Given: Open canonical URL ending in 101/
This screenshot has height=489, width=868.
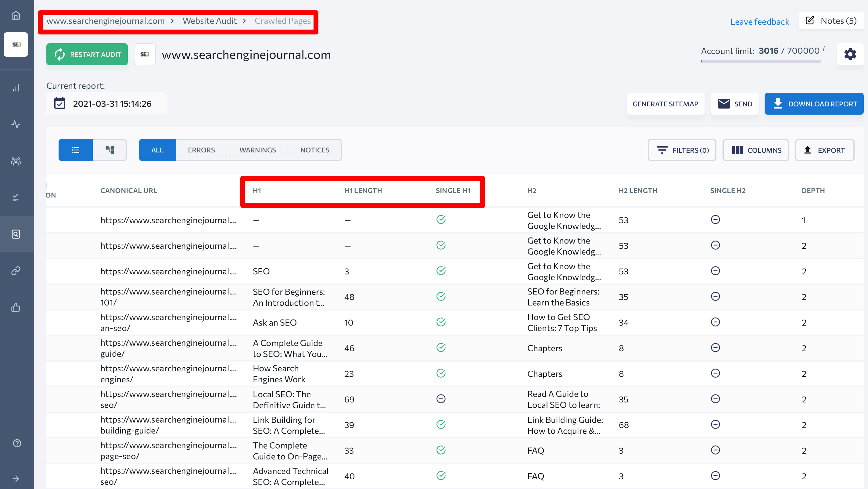Looking at the screenshot, I should click(x=168, y=297).
